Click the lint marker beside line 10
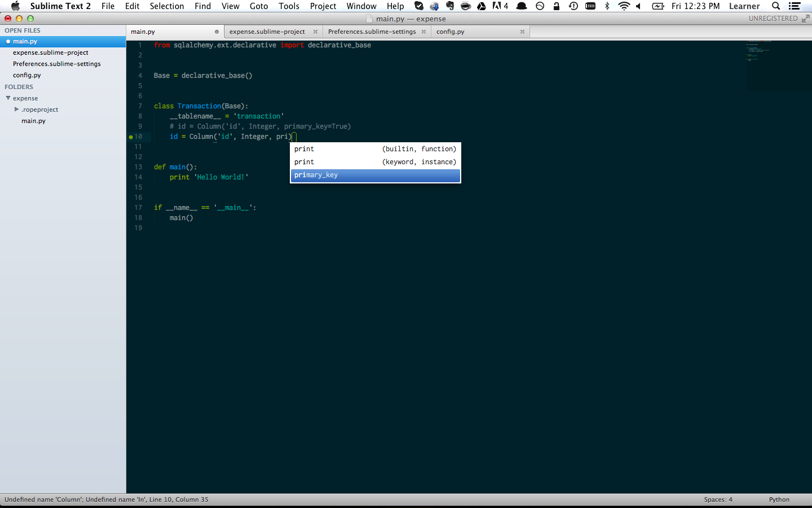The width and height of the screenshot is (812, 508). [x=131, y=137]
